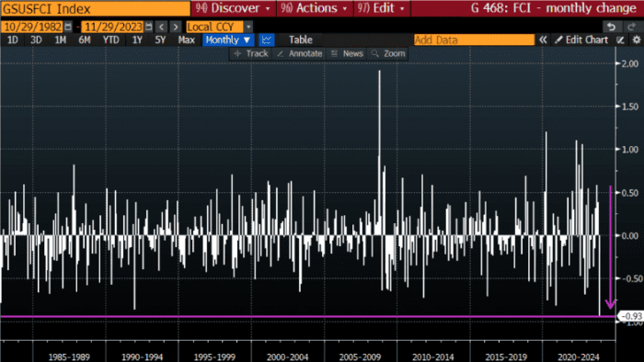The image size is (644, 362).
Task: Open chart settings gear icon
Action: (637, 40)
